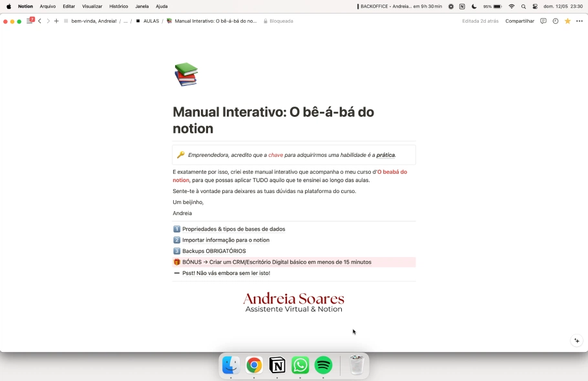Open the pink-highlighted BÓNUS CRM page

[277, 262]
